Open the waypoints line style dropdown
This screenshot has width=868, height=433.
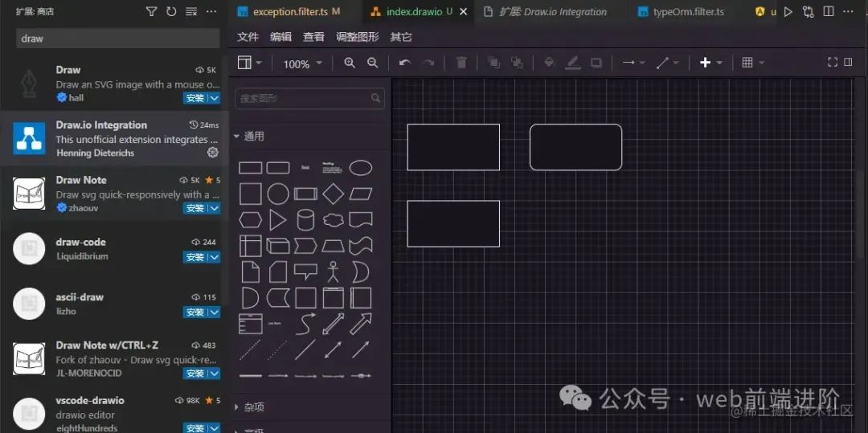[x=667, y=63]
